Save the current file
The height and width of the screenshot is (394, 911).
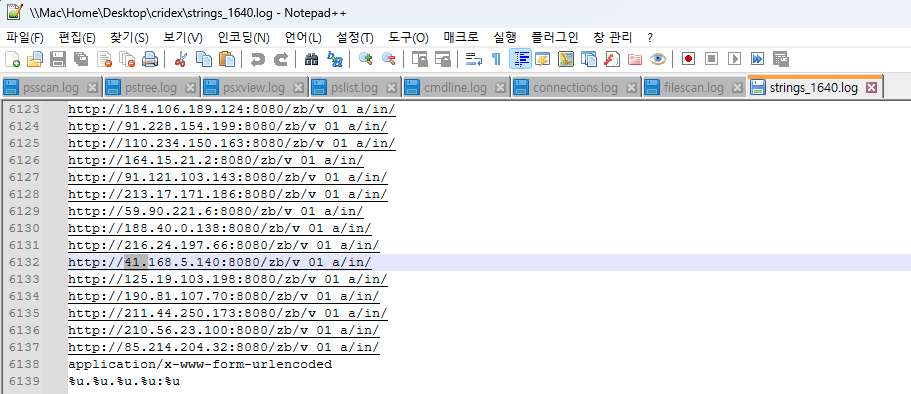click(58, 59)
